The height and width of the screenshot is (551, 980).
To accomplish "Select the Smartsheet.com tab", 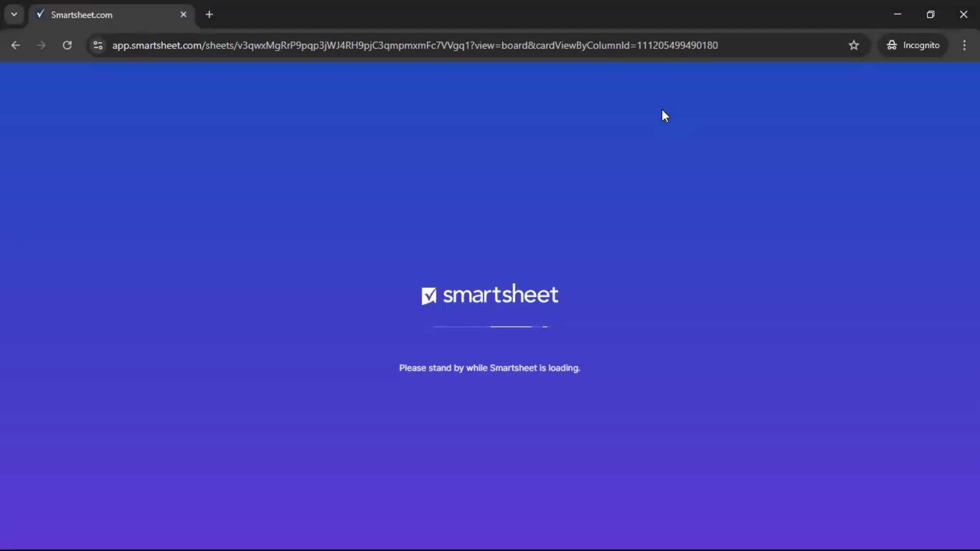I will [x=102, y=14].
